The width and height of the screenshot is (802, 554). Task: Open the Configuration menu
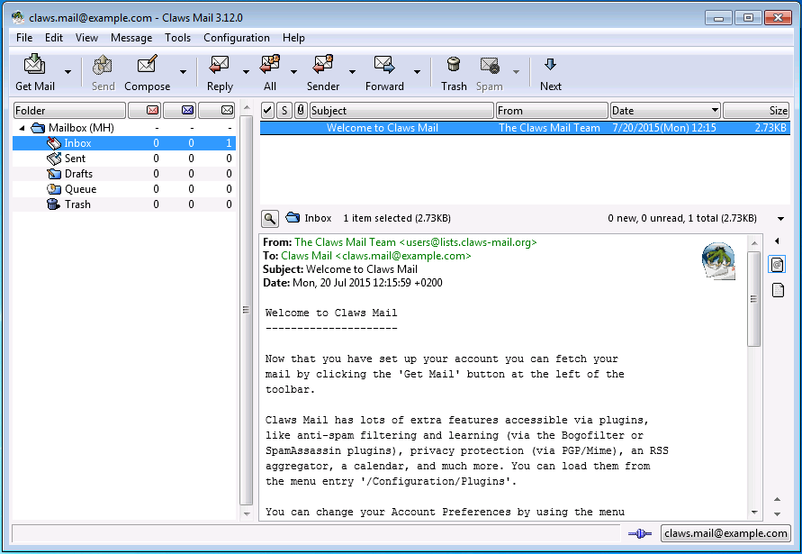click(x=236, y=38)
